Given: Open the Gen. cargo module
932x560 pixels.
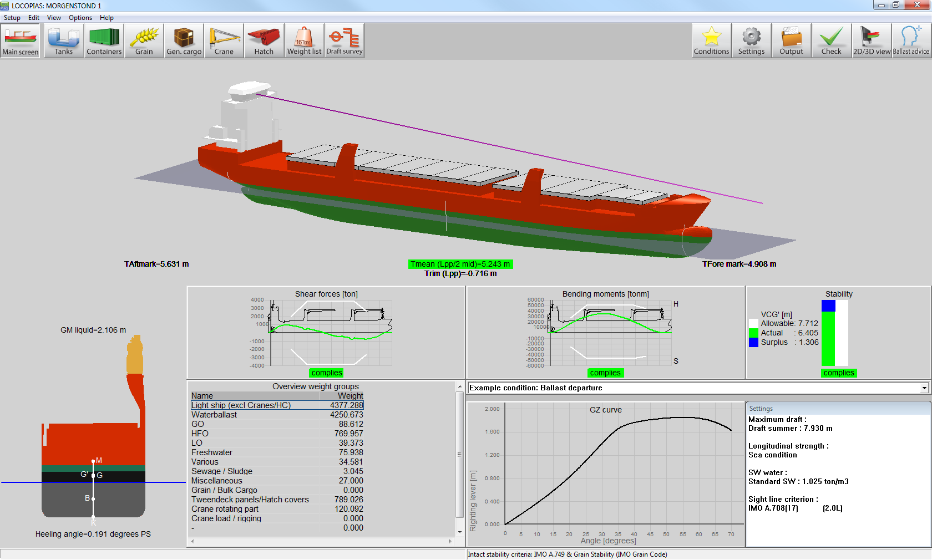Looking at the screenshot, I should tap(184, 41).
